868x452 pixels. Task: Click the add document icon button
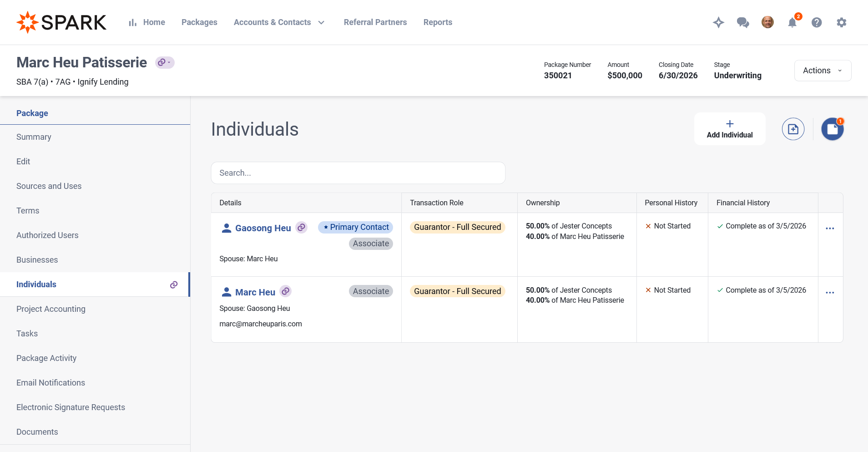click(x=793, y=129)
